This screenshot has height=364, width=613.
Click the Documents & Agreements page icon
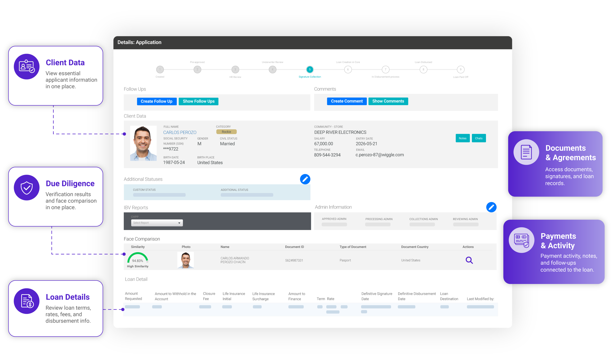pos(526,152)
